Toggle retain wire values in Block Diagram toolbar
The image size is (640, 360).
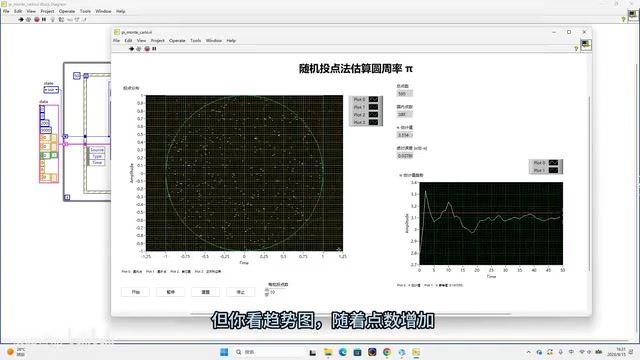61,19
